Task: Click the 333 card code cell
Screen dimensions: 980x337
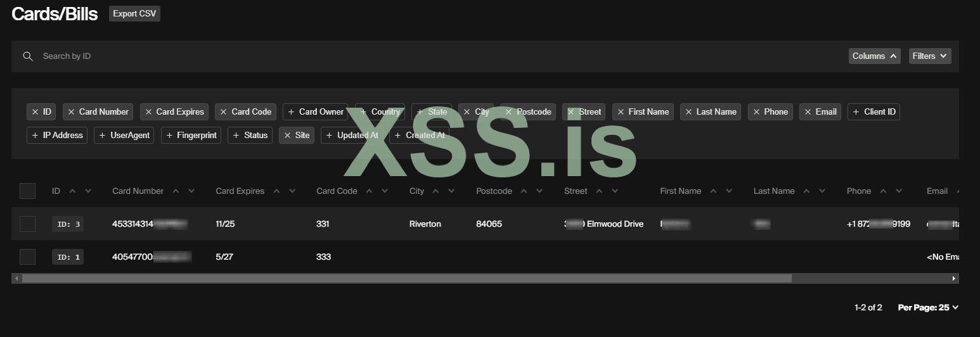Action: click(323, 257)
